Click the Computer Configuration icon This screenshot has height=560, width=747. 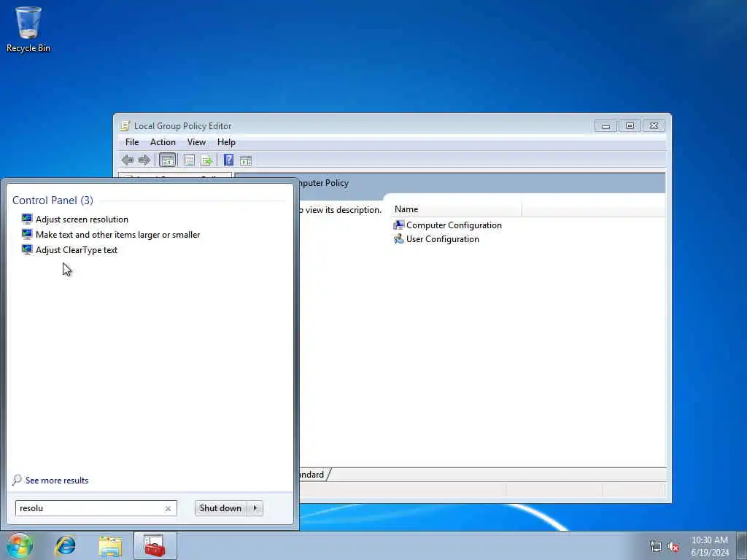click(398, 225)
